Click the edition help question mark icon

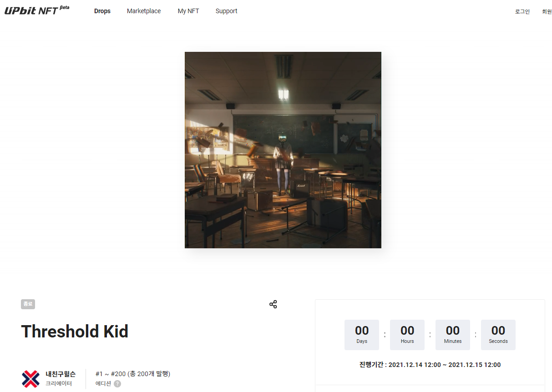[117, 383]
